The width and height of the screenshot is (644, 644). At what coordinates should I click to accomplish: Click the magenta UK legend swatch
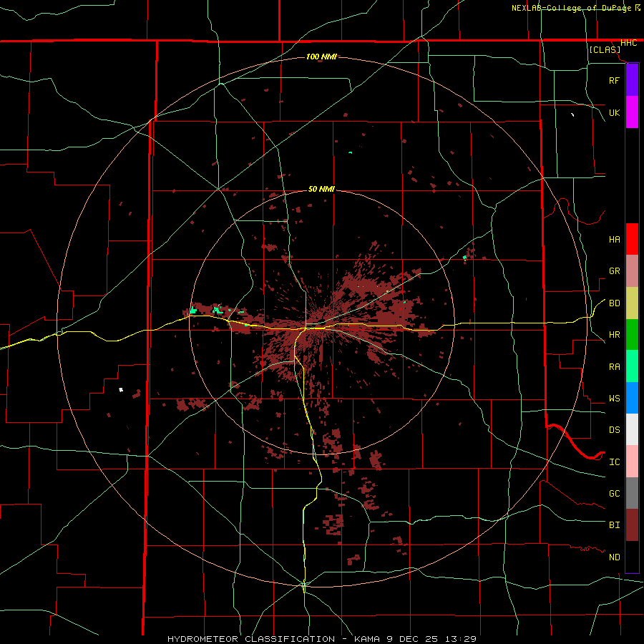pyautogui.click(x=632, y=112)
